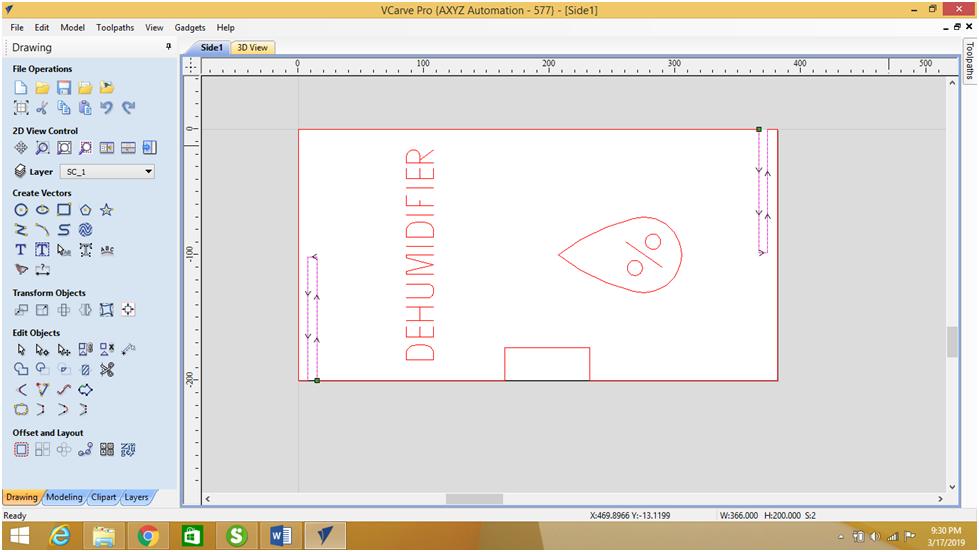This screenshot has width=979, height=552.
Task: Draw a polygon vector
Action: click(86, 210)
